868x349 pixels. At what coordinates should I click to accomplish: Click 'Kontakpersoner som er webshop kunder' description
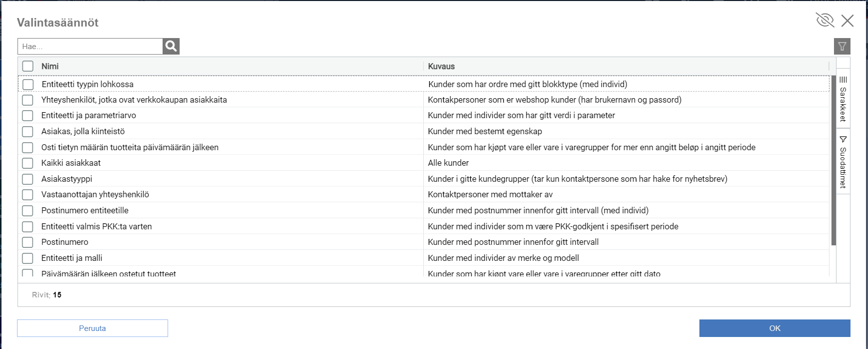[555, 100]
